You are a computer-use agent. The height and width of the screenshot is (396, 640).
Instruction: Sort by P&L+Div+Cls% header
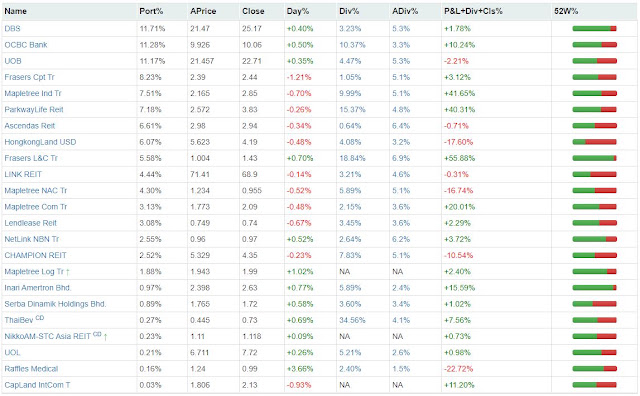pyautogui.click(x=473, y=11)
